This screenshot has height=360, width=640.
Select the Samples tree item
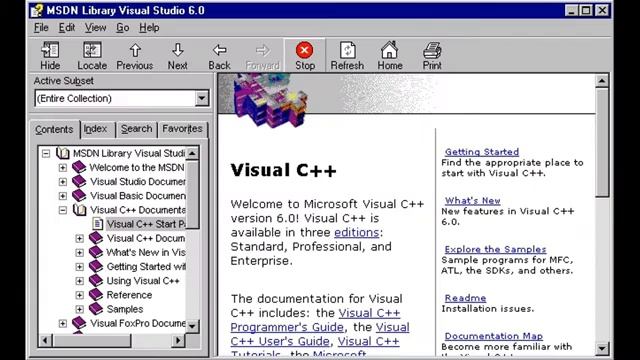[x=125, y=309]
